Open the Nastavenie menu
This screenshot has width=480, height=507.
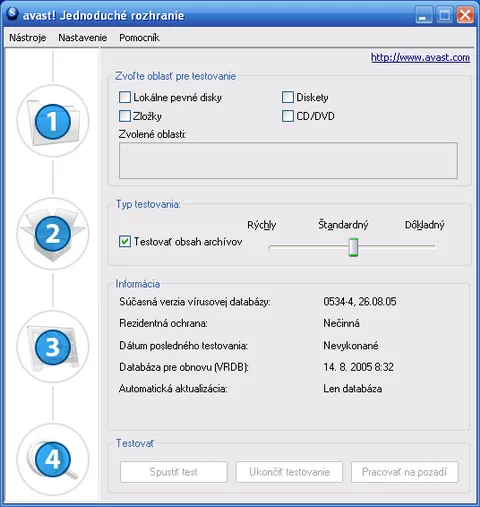click(83, 38)
